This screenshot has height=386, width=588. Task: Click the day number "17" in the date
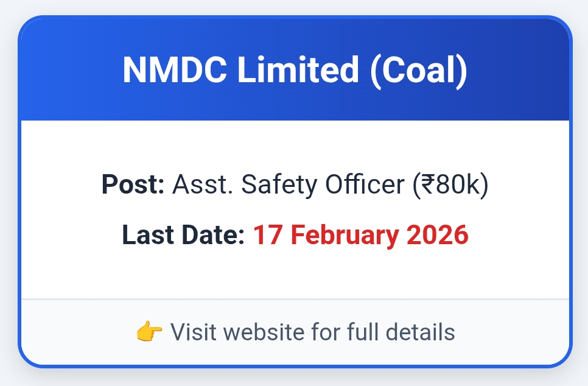click(x=267, y=235)
